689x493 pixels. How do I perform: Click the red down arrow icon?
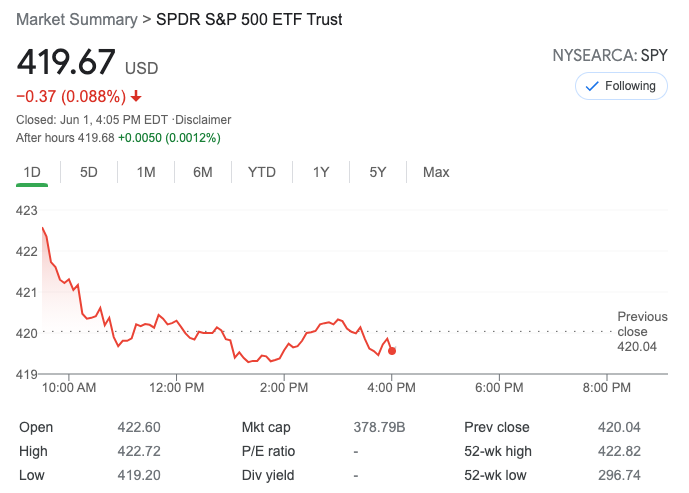(x=136, y=97)
